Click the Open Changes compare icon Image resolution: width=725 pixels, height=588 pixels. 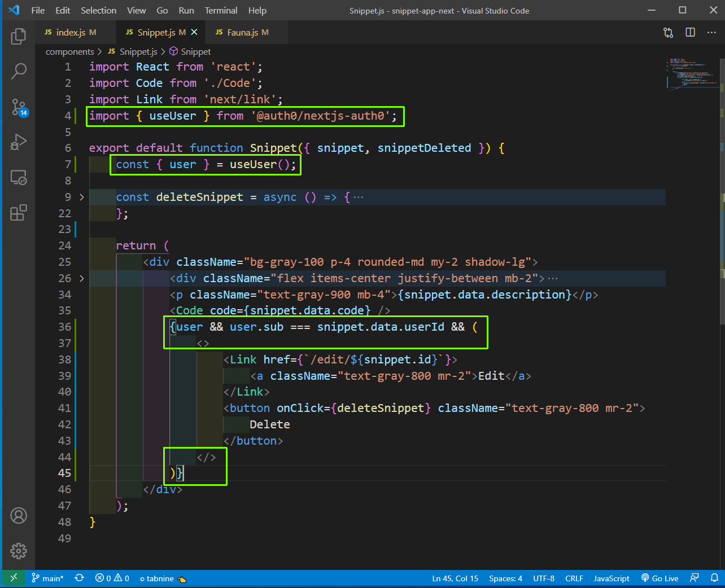pyautogui.click(x=669, y=33)
